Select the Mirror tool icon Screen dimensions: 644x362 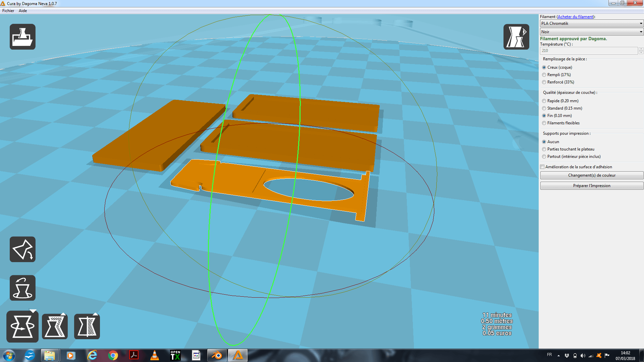87,326
